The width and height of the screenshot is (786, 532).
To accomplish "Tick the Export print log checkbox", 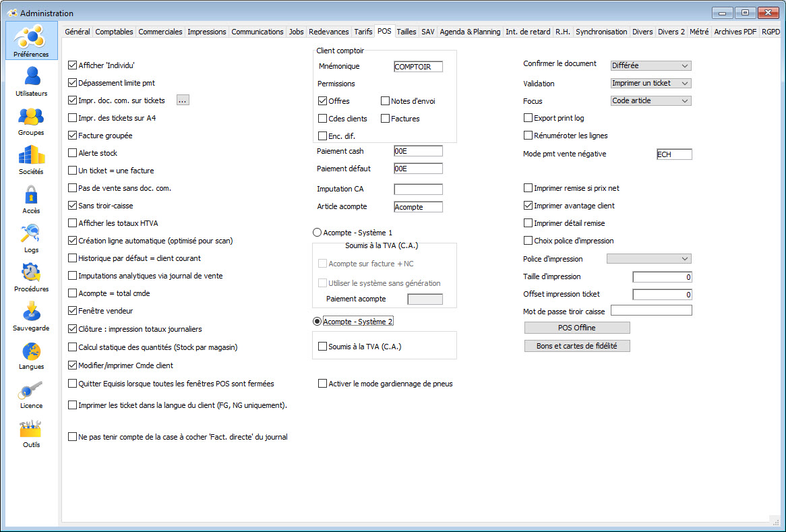I will tap(528, 118).
